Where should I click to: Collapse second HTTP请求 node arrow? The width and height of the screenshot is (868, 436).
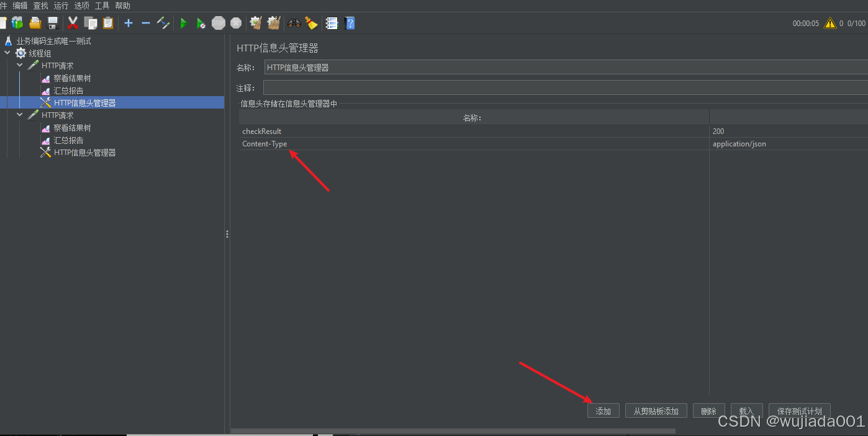(20, 115)
